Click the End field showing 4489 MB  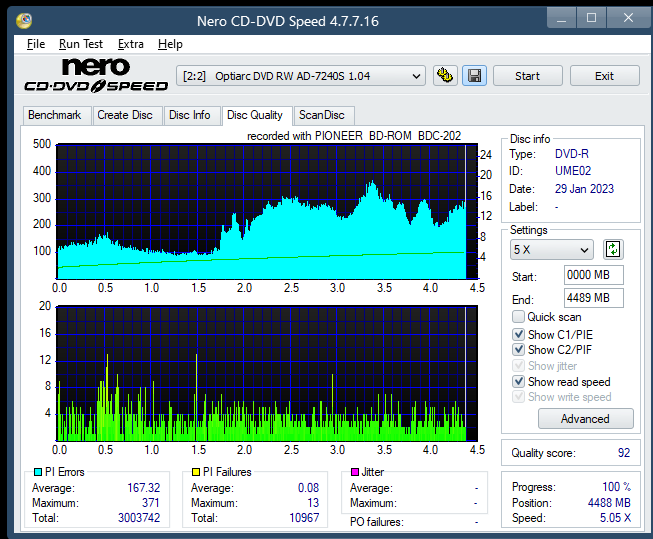(x=593, y=298)
